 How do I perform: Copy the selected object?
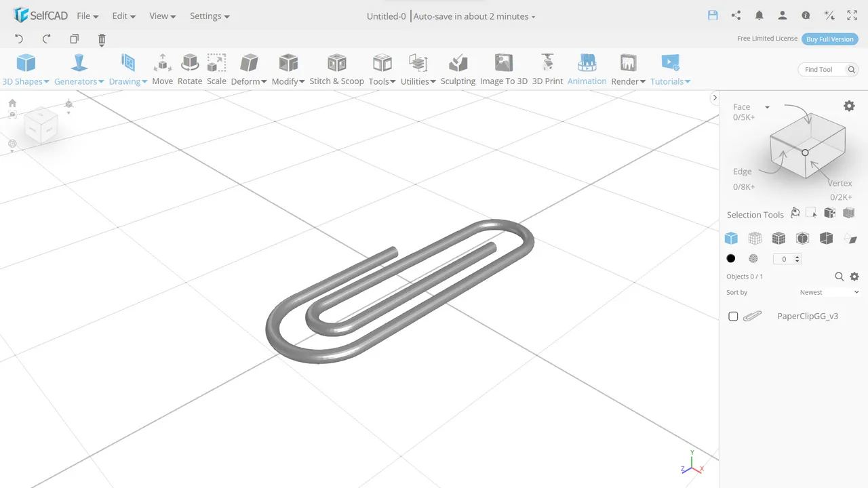pos(75,39)
